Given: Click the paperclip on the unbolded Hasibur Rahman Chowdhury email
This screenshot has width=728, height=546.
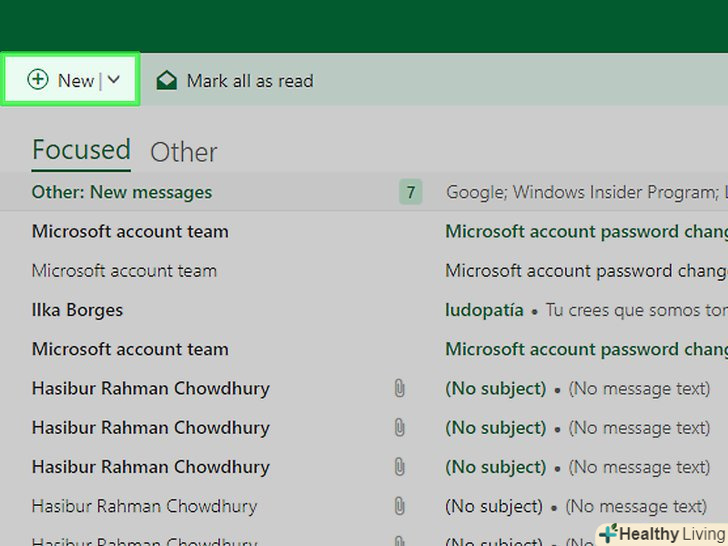Looking at the screenshot, I should [x=399, y=506].
